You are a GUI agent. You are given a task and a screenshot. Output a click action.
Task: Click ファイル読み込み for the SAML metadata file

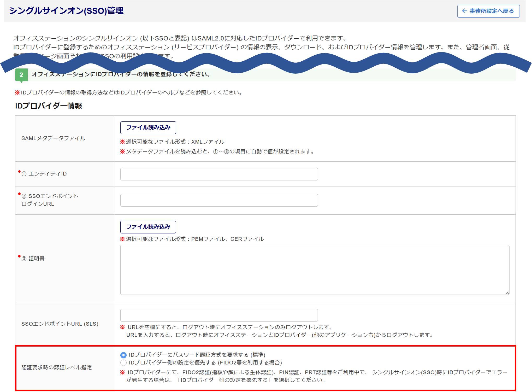click(x=148, y=128)
